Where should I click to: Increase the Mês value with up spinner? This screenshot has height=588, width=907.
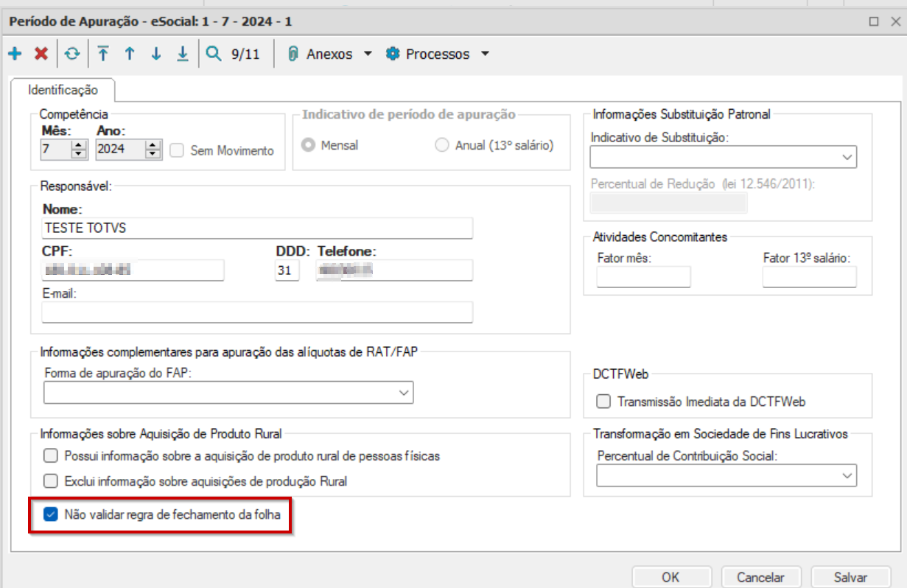click(x=78, y=145)
